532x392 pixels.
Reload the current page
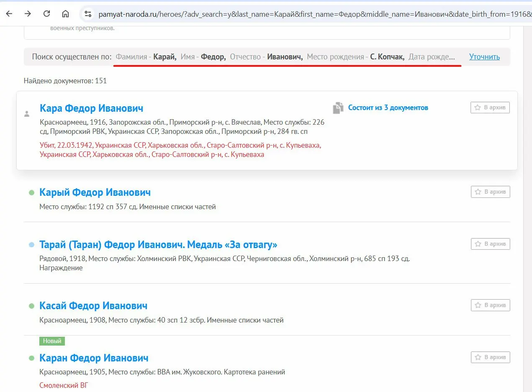point(47,14)
